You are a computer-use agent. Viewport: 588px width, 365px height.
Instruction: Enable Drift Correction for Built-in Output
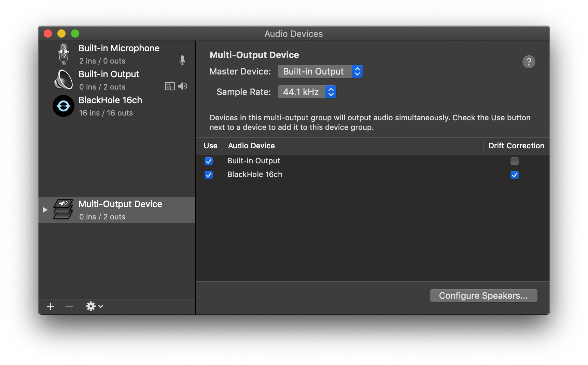(515, 161)
